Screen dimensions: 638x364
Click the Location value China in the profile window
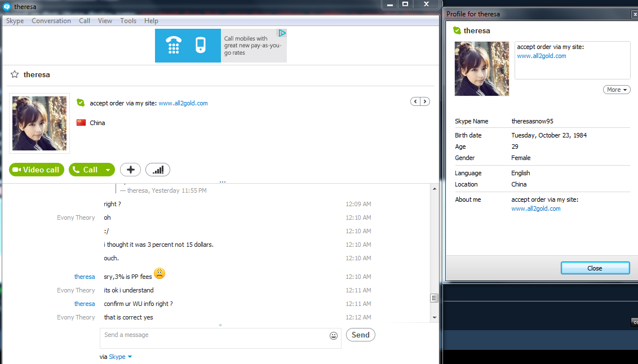coord(519,184)
